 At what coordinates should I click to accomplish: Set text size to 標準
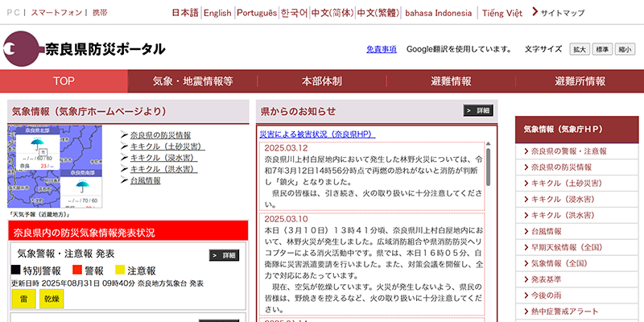(602, 49)
